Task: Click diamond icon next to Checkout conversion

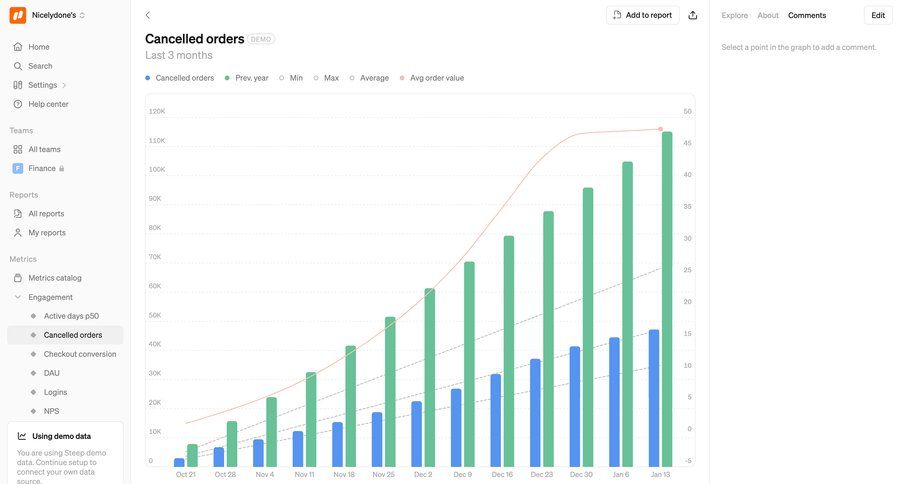Action: (33, 354)
